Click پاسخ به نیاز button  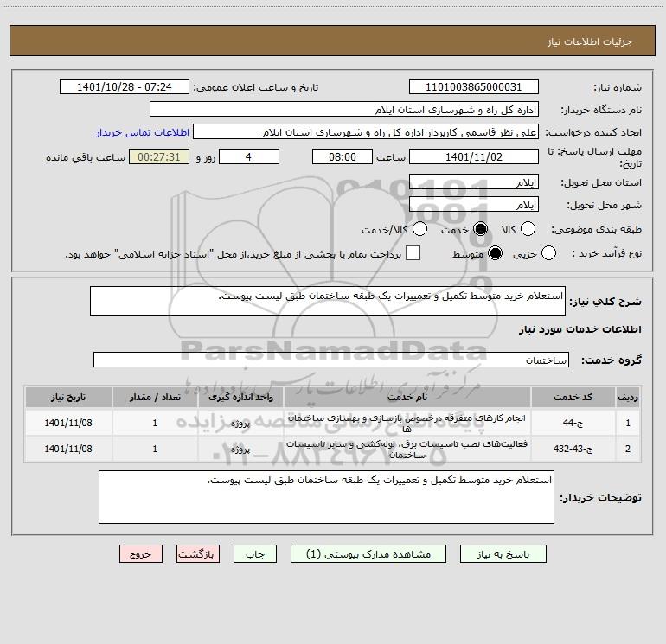click(x=503, y=554)
